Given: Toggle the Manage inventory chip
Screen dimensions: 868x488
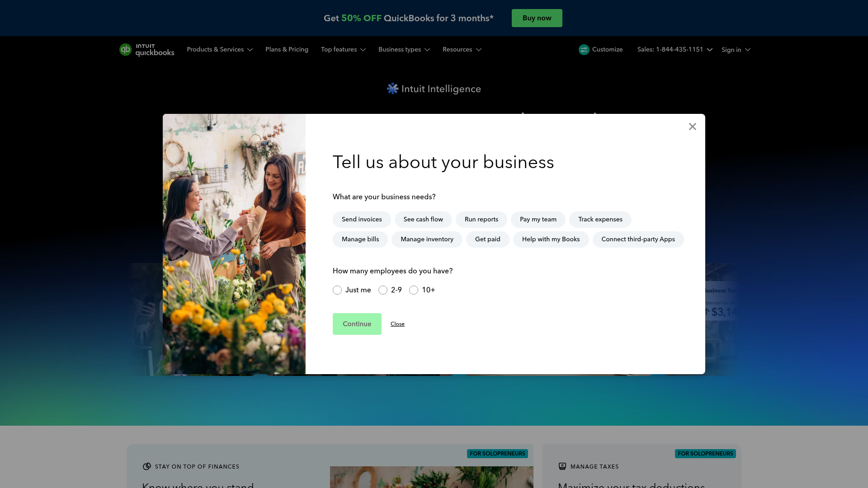Looking at the screenshot, I should pos(427,239).
